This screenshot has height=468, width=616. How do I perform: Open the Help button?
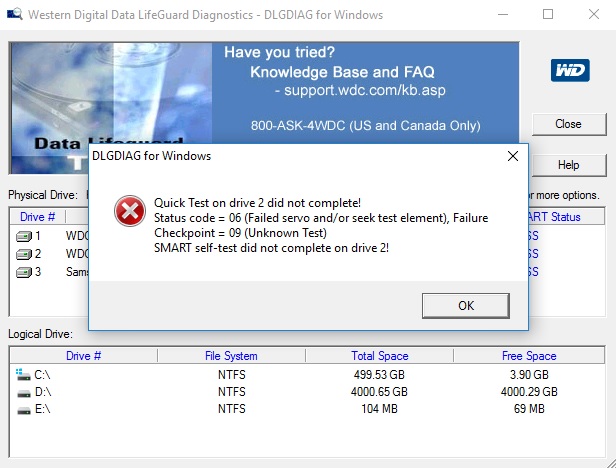pyautogui.click(x=569, y=165)
